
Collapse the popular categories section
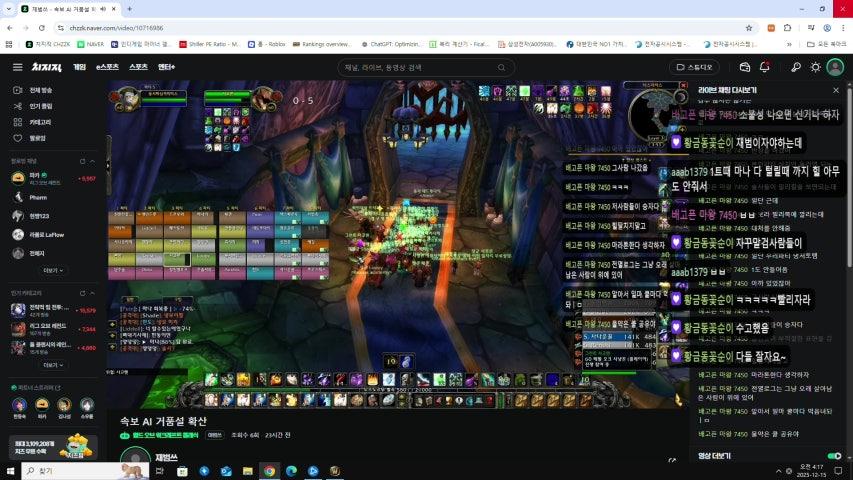tap(92, 293)
